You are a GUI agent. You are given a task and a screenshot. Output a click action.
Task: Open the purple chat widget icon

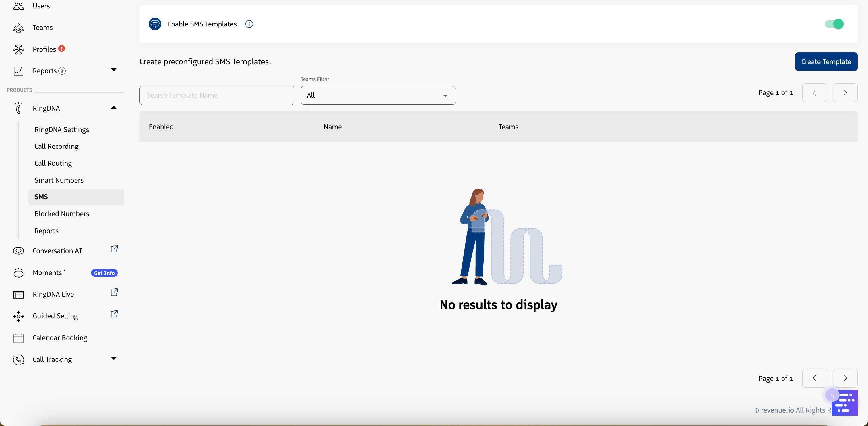pos(844,402)
